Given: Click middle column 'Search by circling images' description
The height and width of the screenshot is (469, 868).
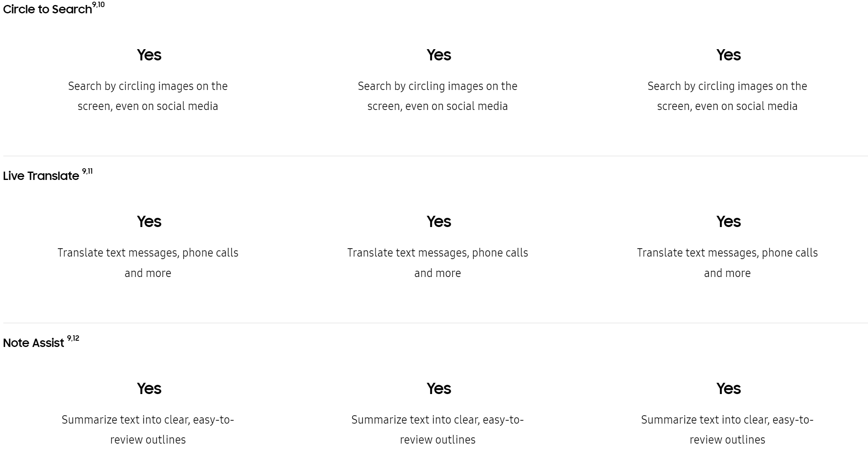Looking at the screenshot, I should pyautogui.click(x=438, y=96).
